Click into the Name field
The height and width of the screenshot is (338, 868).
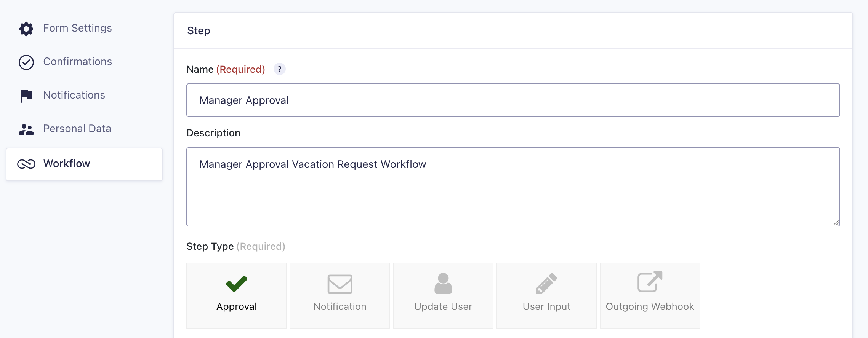(x=513, y=100)
